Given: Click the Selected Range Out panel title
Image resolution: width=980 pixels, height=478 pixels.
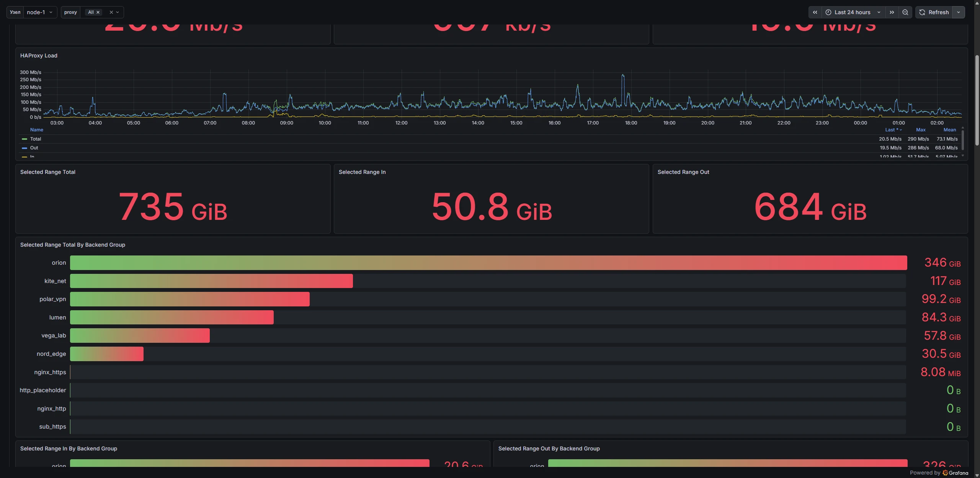Looking at the screenshot, I should tap(683, 172).
